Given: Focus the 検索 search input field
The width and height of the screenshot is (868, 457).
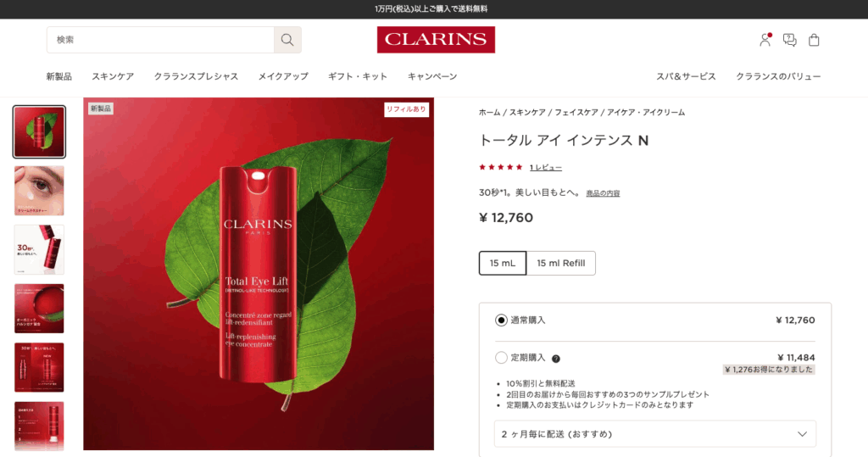Looking at the screenshot, I should [160, 40].
